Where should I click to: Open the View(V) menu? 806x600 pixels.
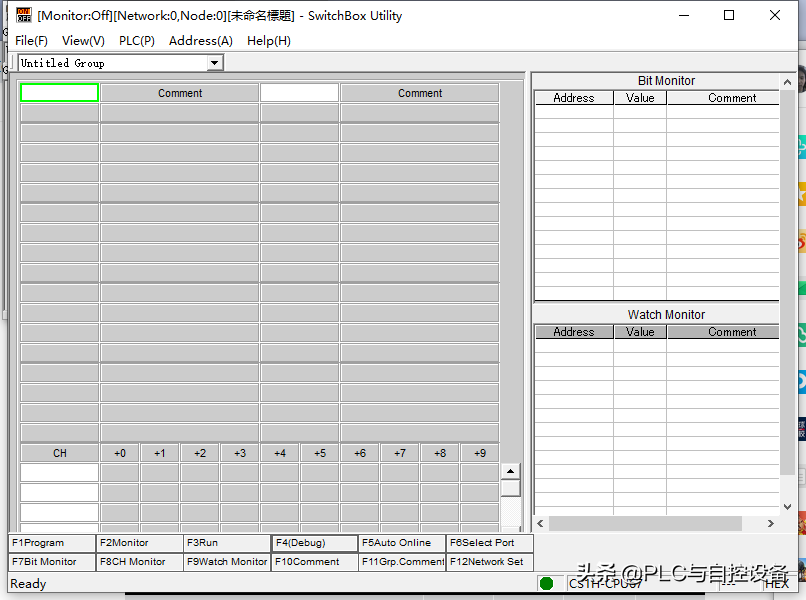83,41
